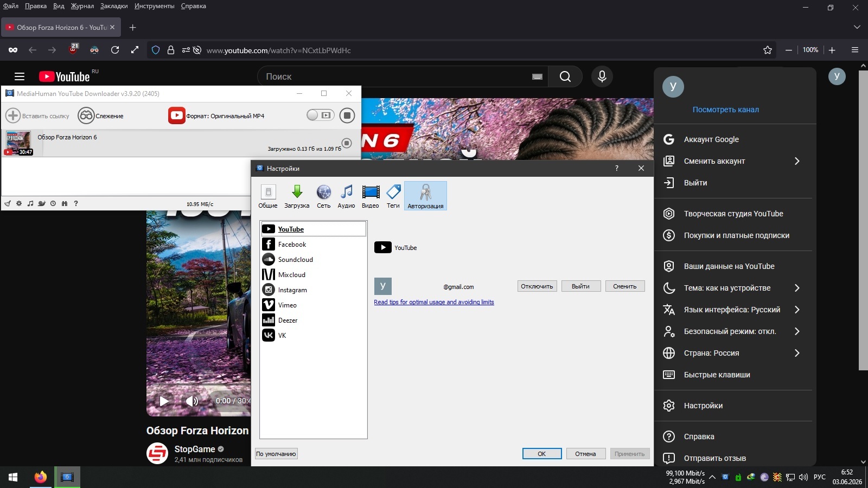Open Аккаунт Google in the YouTube account menu
The width and height of the screenshot is (868, 488).
click(733, 139)
